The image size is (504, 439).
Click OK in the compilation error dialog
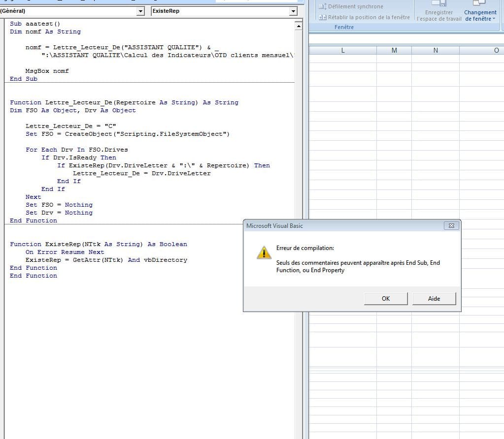pyautogui.click(x=385, y=298)
